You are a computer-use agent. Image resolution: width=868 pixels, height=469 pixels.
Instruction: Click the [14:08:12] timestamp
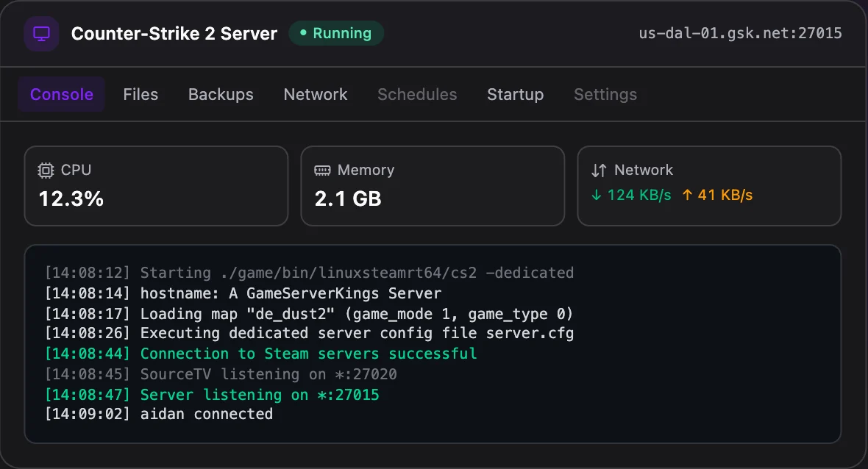(x=88, y=273)
